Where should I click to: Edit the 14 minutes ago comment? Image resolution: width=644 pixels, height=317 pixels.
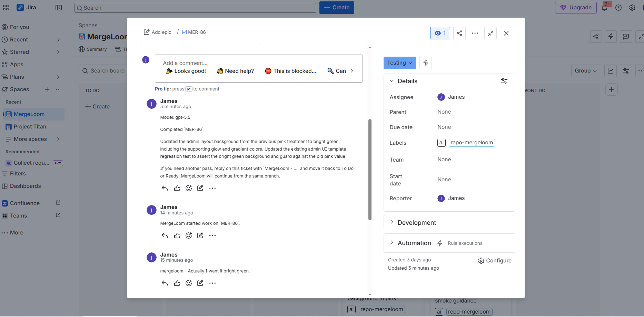pyautogui.click(x=200, y=236)
